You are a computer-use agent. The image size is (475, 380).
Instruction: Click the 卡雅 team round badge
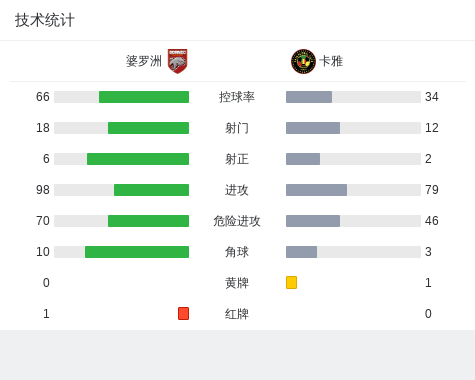click(303, 61)
